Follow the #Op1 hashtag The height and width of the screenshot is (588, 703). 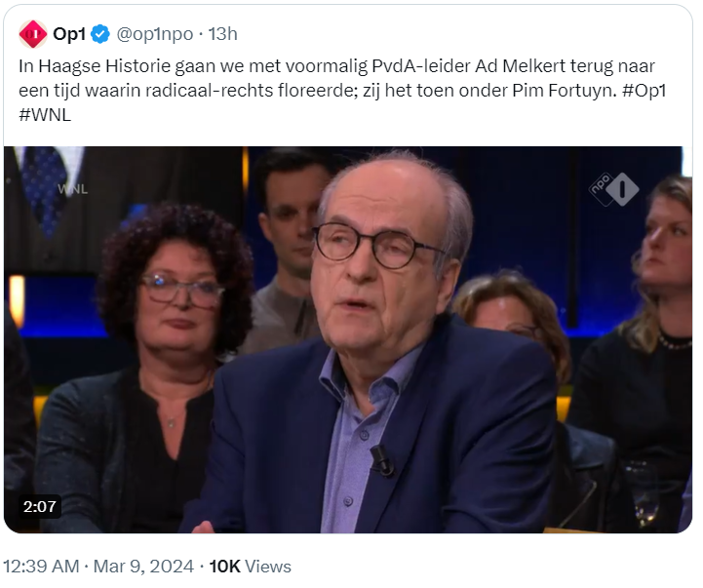[644, 91]
